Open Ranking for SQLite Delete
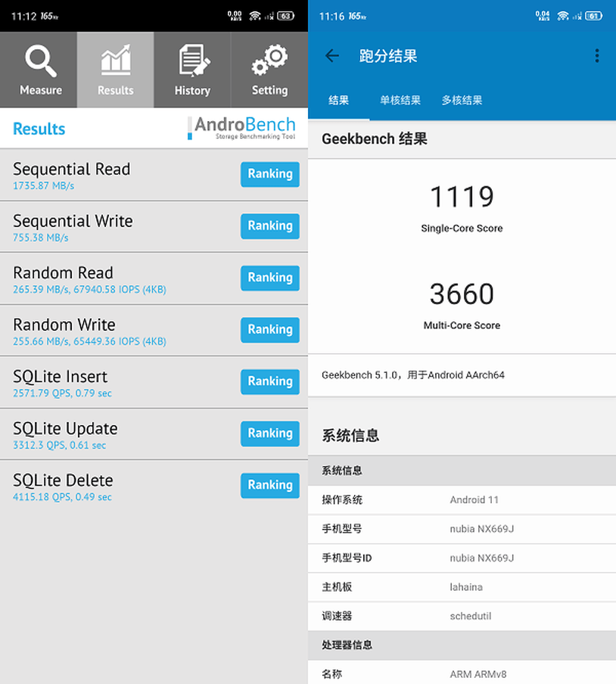 pyautogui.click(x=270, y=486)
